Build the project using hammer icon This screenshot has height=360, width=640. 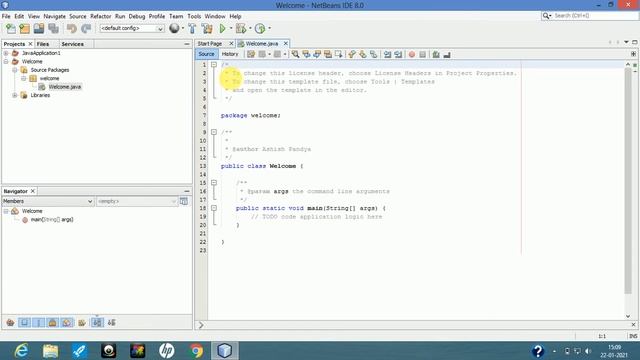click(192, 29)
